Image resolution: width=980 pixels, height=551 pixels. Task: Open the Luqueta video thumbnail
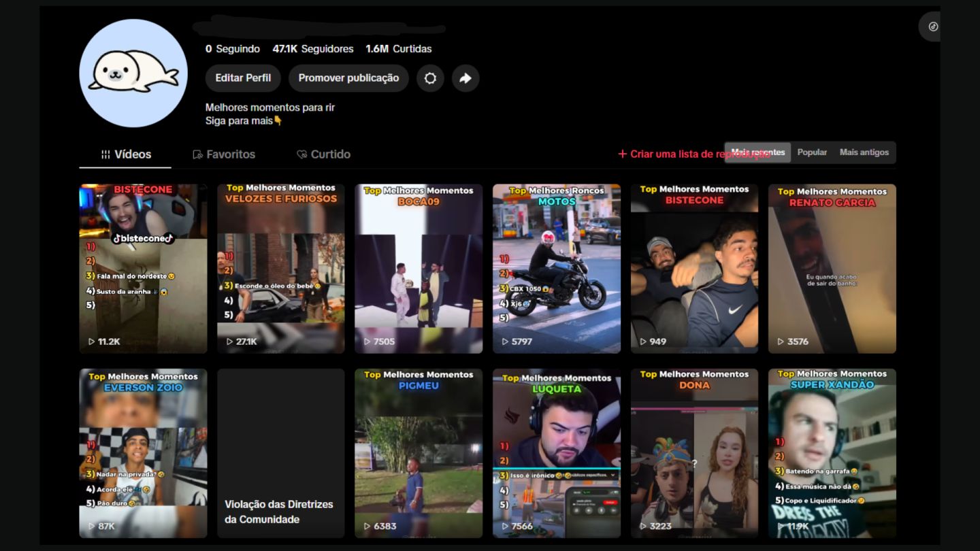pyautogui.click(x=557, y=454)
